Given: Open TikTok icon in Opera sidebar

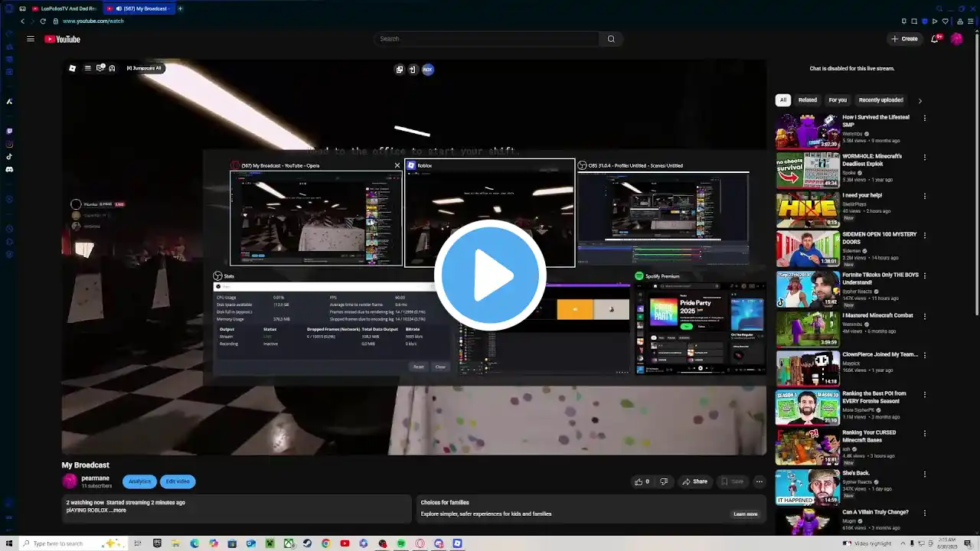Looking at the screenshot, I should tap(9, 157).
